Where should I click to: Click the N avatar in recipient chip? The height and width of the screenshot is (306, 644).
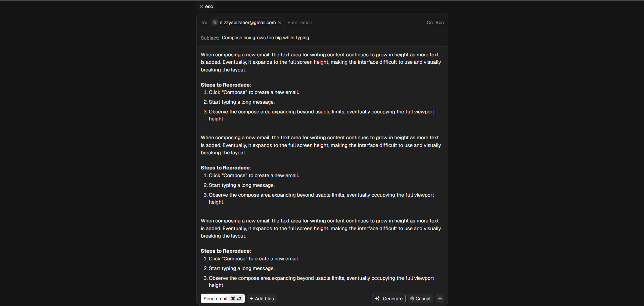[x=215, y=22]
